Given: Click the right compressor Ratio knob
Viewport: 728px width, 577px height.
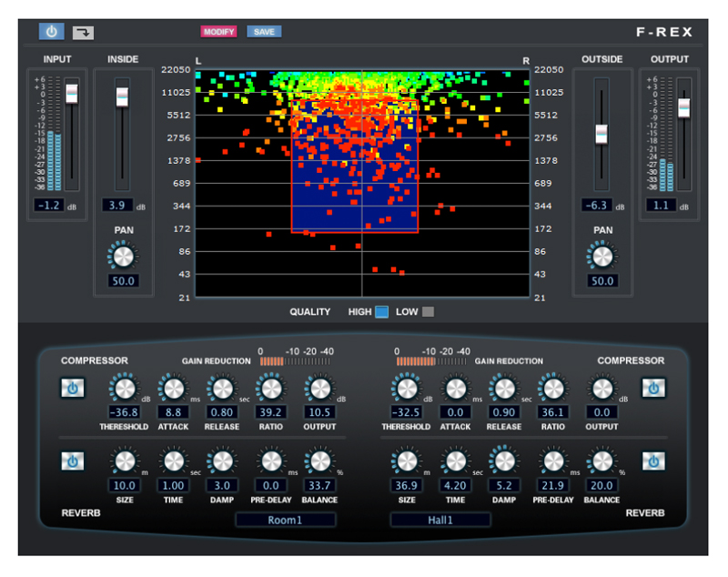Looking at the screenshot, I should pyautogui.click(x=551, y=390).
